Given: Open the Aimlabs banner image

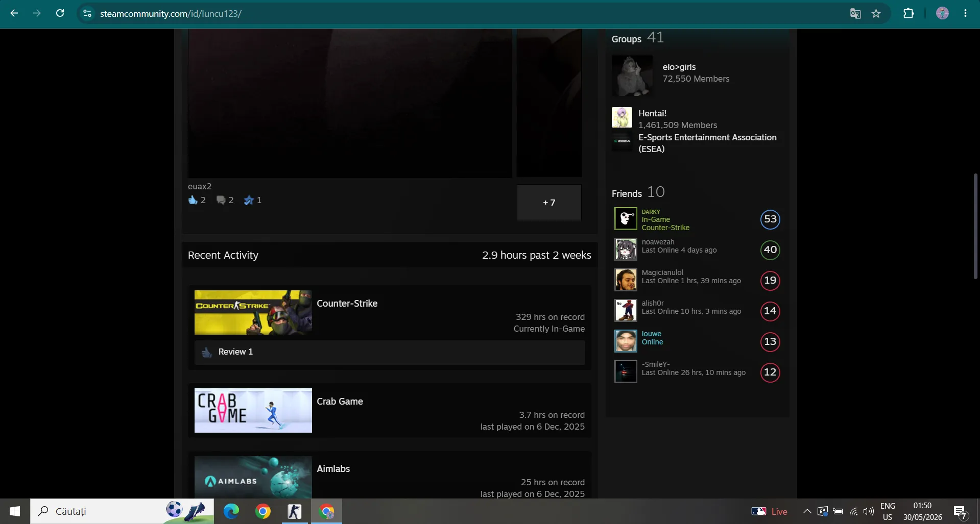Looking at the screenshot, I should point(253,477).
